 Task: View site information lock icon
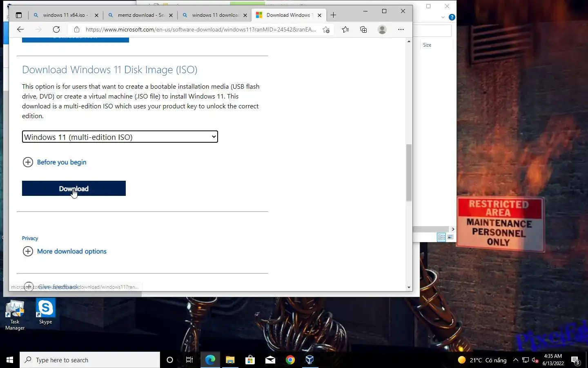click(x=76, y=29)
